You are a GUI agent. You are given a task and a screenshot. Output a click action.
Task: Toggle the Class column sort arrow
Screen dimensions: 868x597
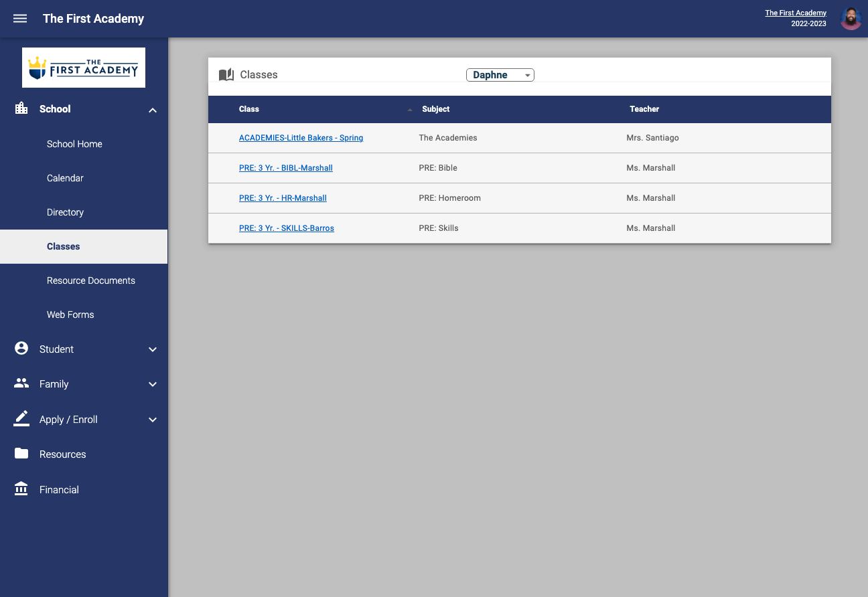(x=410, y=110)
